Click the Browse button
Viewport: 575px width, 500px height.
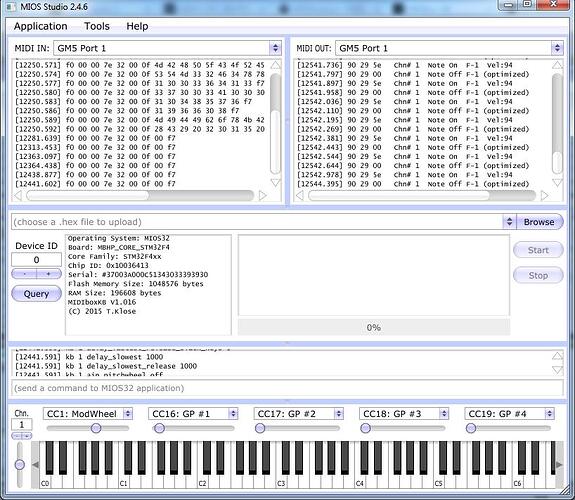click(539, 222)
